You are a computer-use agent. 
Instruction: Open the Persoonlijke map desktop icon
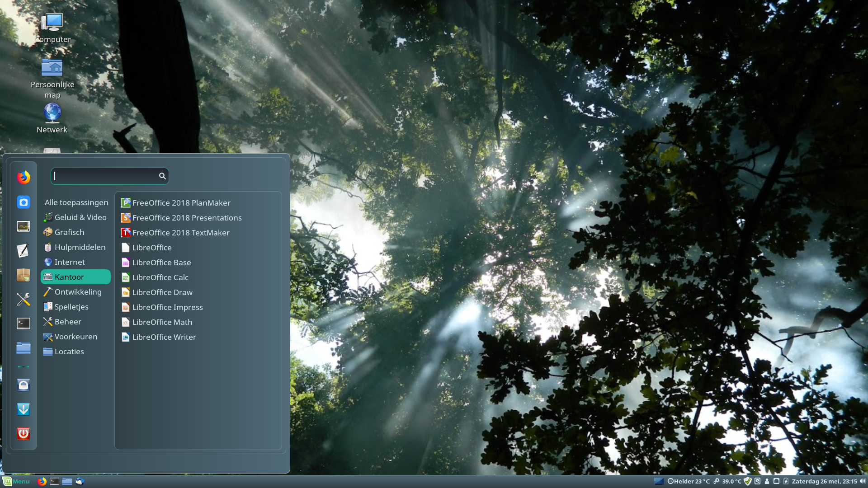click(x=52, y=78)
